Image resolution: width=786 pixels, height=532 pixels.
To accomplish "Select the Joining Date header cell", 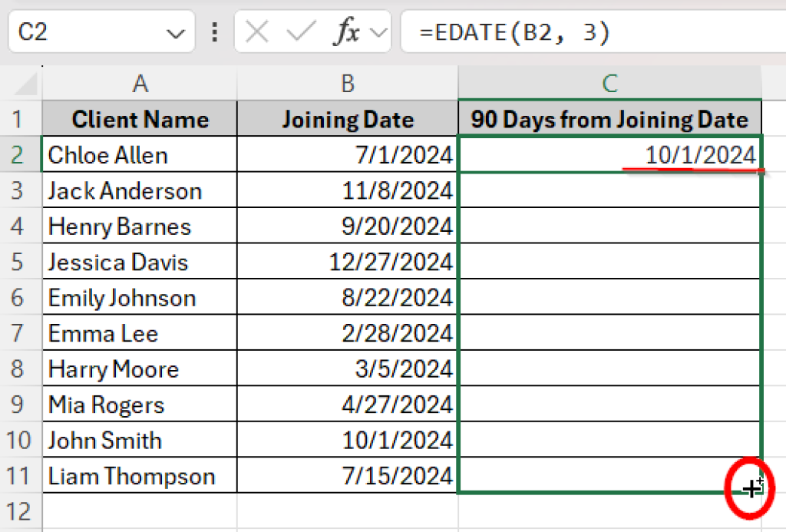I will [348, 119].
